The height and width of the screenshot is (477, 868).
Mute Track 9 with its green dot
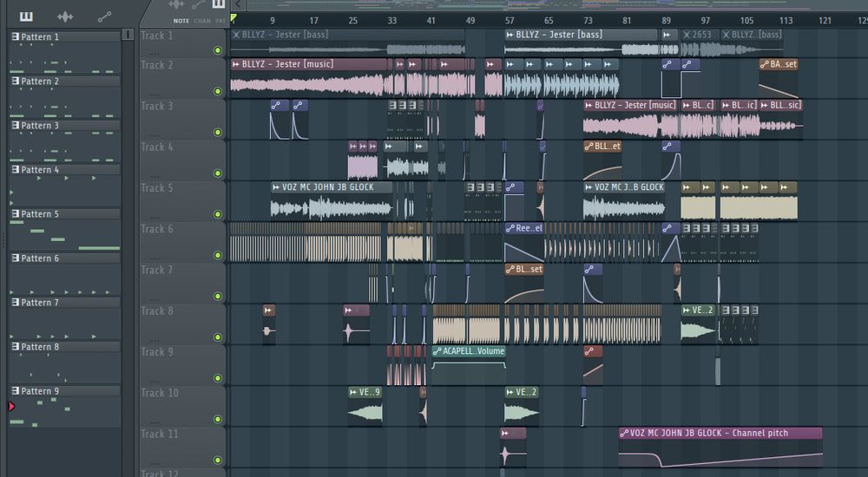pos(218,378)
